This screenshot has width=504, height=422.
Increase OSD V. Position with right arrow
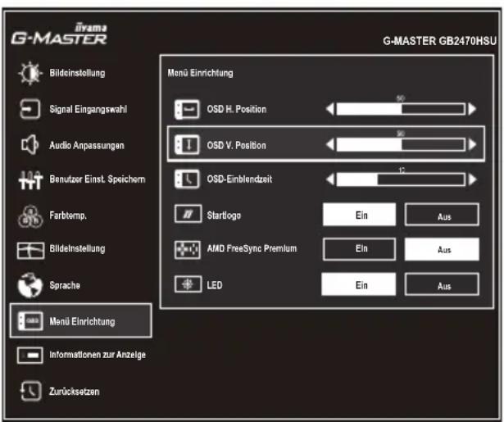(472, 144)
